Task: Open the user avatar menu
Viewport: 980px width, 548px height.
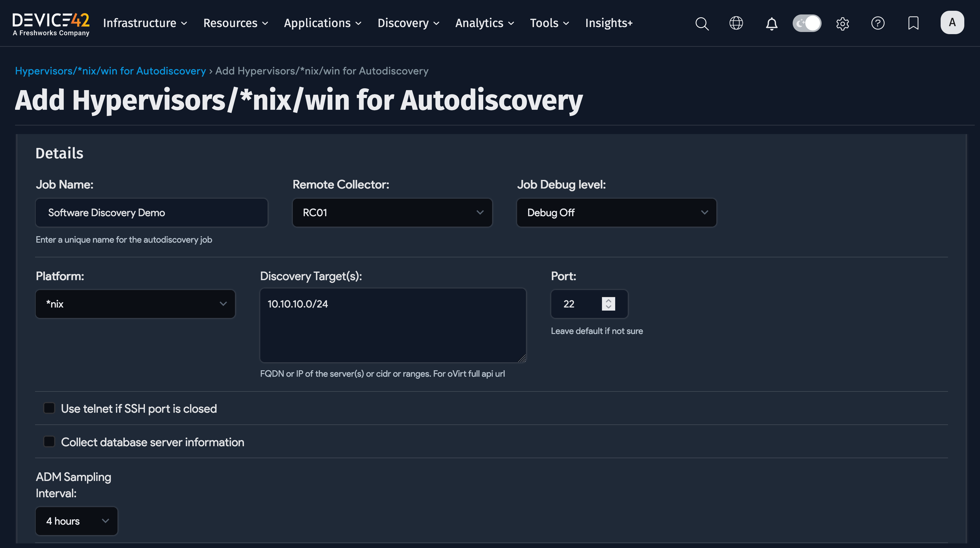Action: (952, 22)
